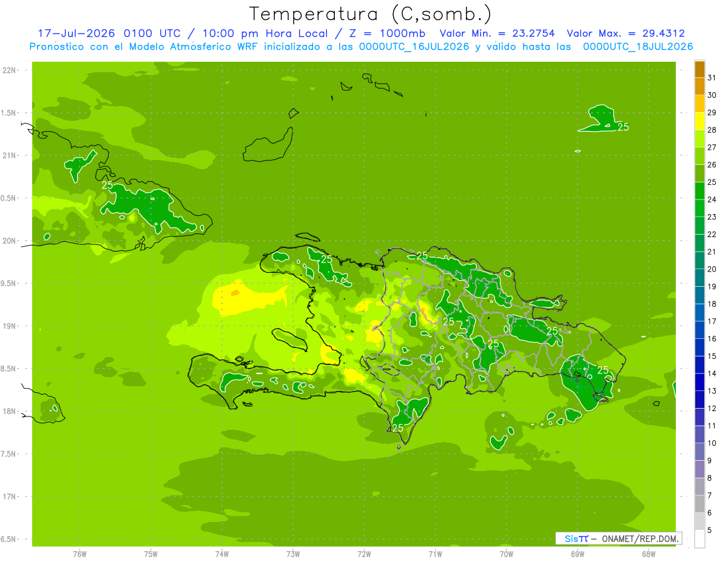Click the validity time "0000UTC_18JUL2026"
This screenshot has width=728, height=562.
[x=638, y=47]
